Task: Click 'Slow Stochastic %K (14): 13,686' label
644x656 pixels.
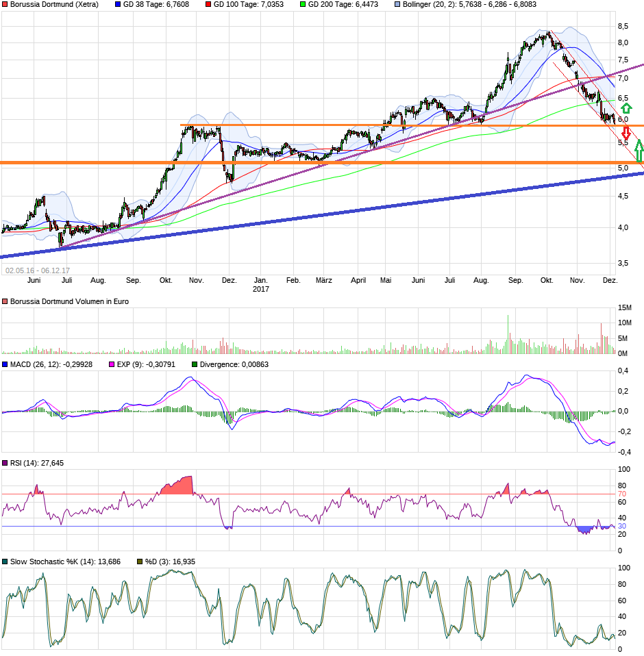Action: [65, 562]
